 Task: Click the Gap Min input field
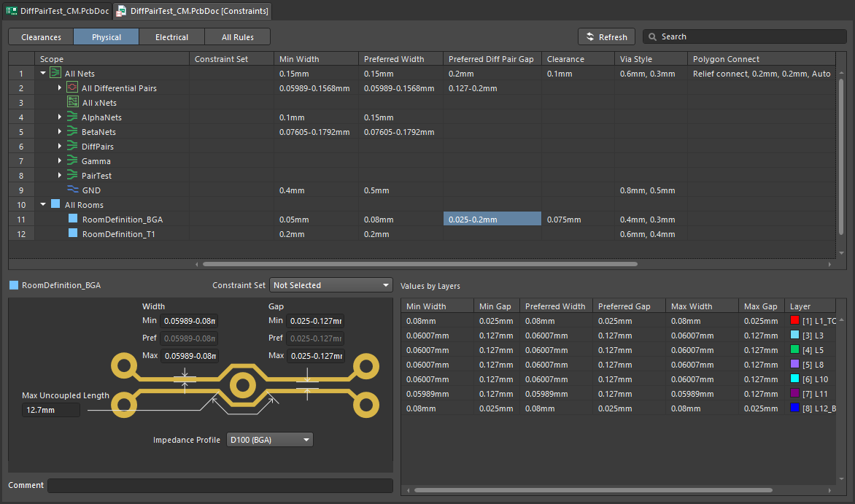(316, 321)
